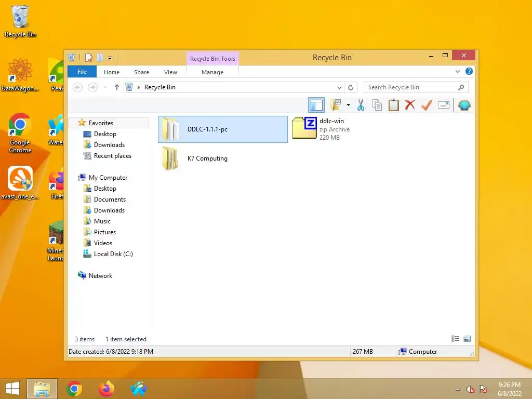Click the Properties quick access icon in title bar
The width and height of the screenshot is (532, 399).
click(x=88, y=58)
